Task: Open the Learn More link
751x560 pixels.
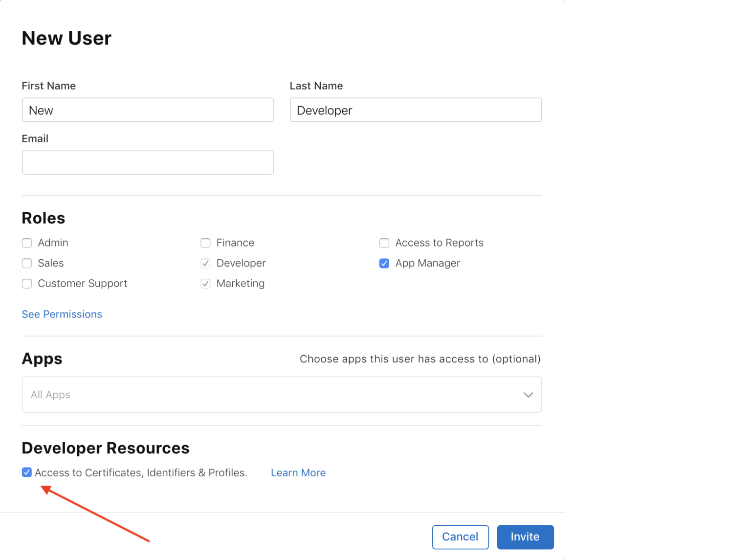Action: (298, 472)
